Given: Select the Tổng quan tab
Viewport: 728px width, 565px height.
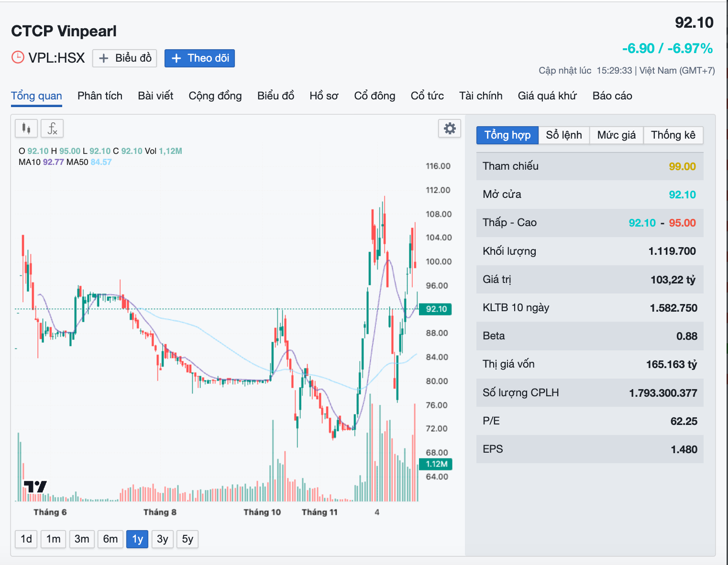Looking at the screenshot, I should (x=36, y=96).
